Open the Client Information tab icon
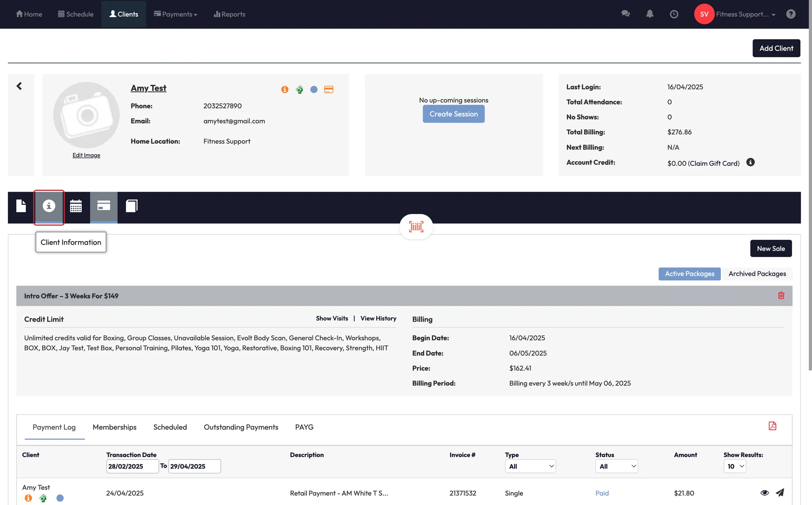The image size is (812, 505). tap(49, 206)
